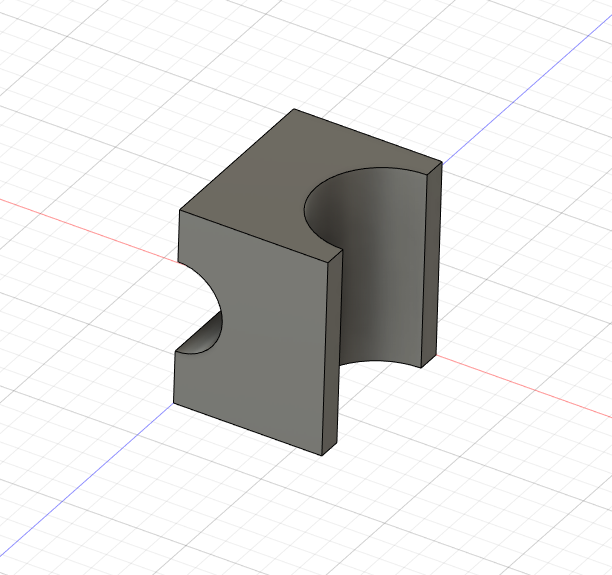Image resolution: width=612 pixels, height=575 pixels.
Task: Select the top back-left edge of the block
Action: [236, 160]
